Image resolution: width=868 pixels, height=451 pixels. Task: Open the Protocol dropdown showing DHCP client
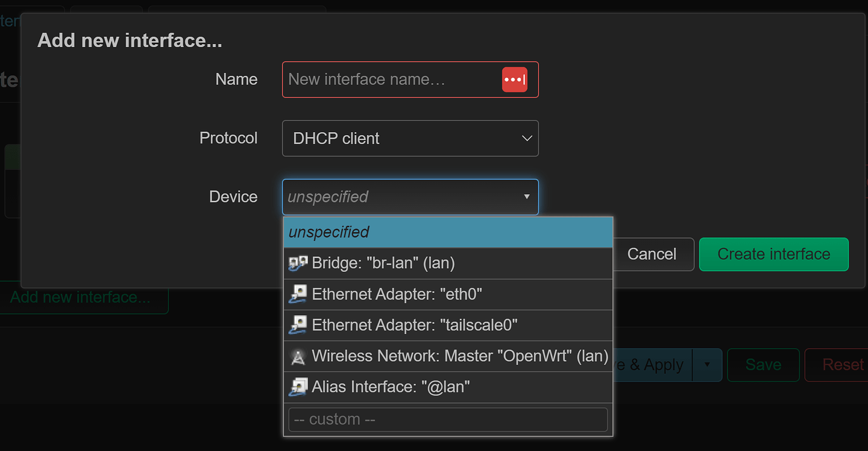(x=410, y=139)
